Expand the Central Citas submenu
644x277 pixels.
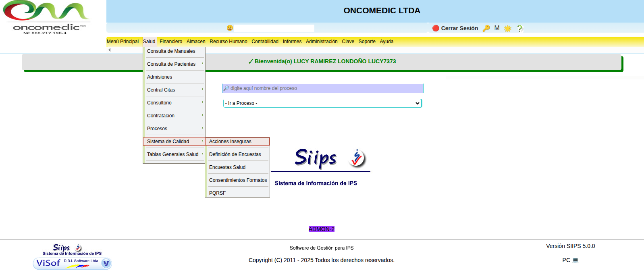point(174,90)
